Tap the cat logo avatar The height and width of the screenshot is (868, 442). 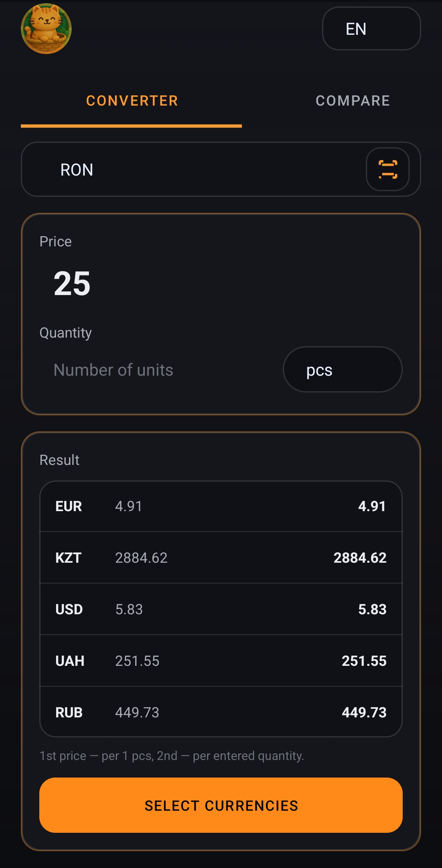[x=46, y=29]
